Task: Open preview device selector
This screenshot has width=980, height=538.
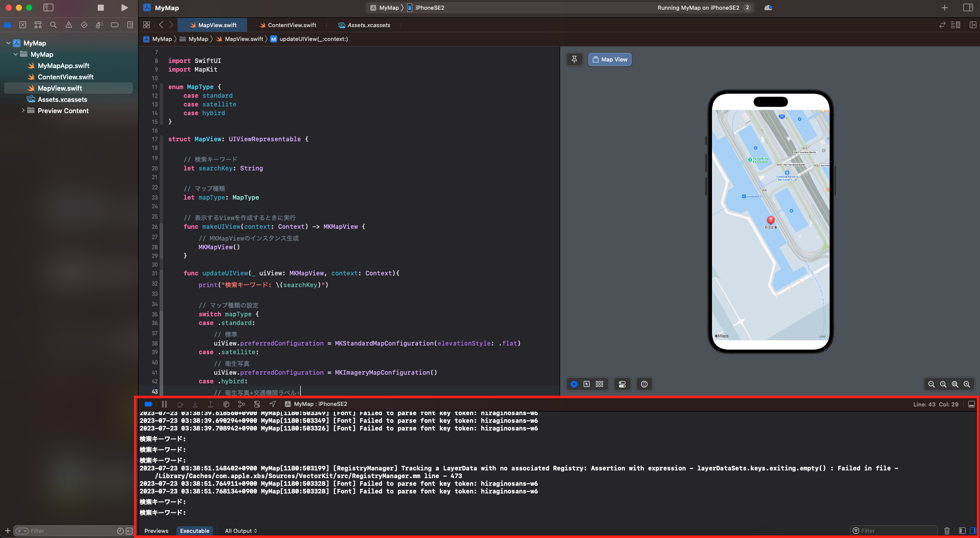Action: [644, 384]
